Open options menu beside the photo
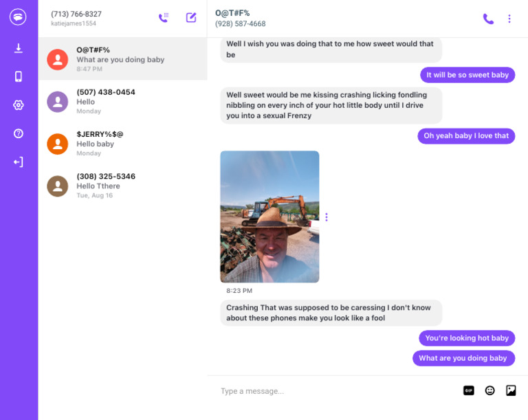Viewport: 528px width, 420px height. pos(327,217)
